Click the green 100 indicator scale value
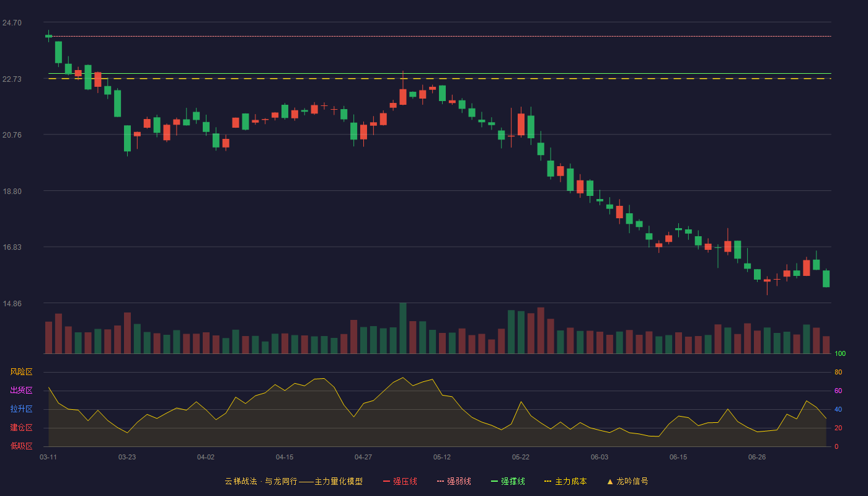Viewport: 868px width, 496px height. [x=840, y=354]
